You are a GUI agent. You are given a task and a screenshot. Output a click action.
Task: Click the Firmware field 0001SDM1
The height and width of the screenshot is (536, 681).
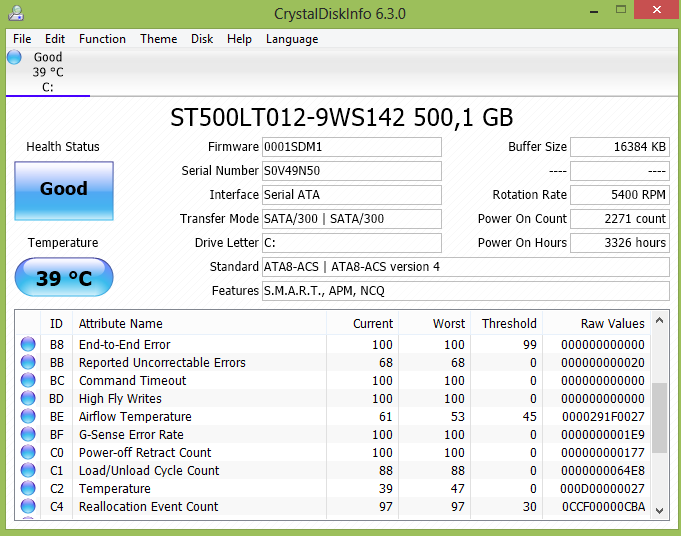352,147
